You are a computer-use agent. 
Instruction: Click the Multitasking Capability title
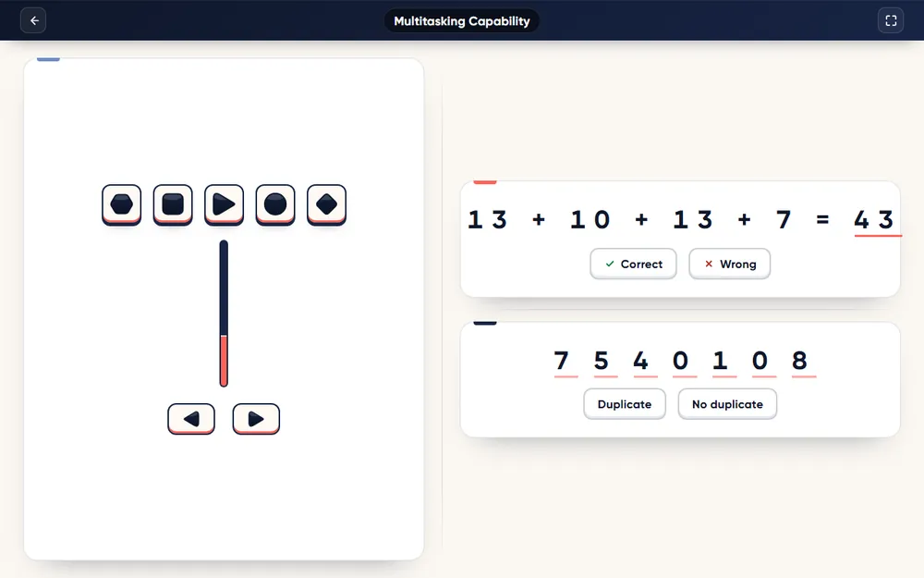click(461, 20)
